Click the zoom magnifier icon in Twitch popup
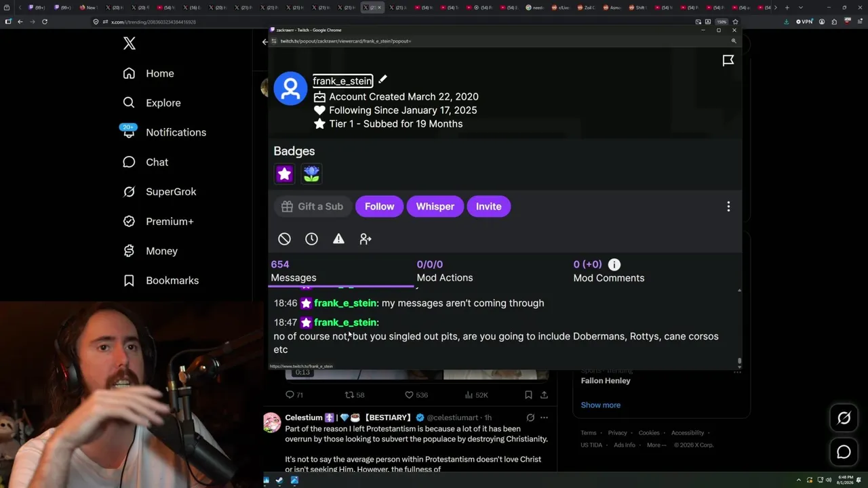 pyautogui.click(x=734, y=41)
